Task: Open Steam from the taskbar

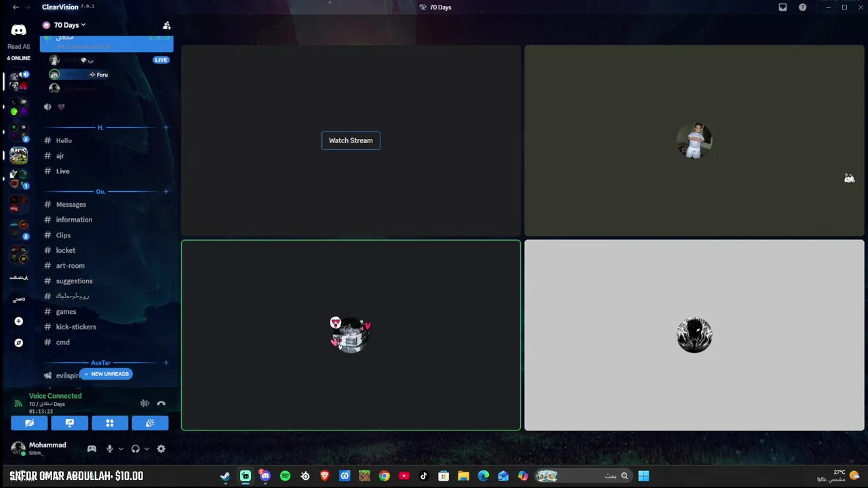Action: (x=225, y=476)
